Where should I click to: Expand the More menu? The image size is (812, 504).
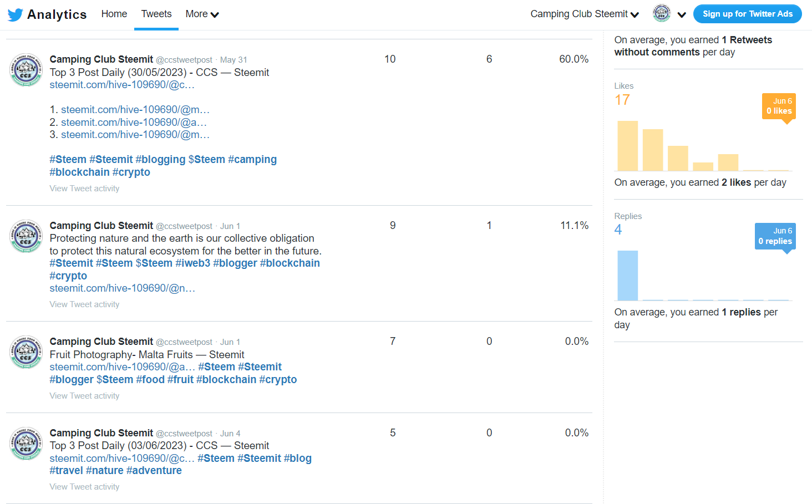(202, 14)
